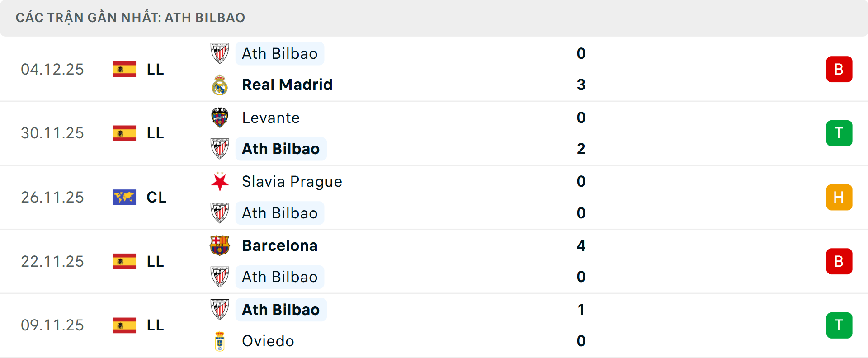Click the Spain flag next to 04.12.25
Viewport: 868px width, 358px height.
(124, 69)
